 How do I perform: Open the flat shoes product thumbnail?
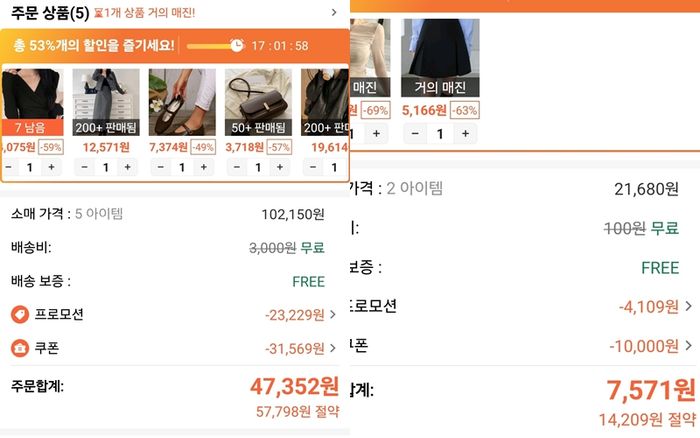(182, 102)
